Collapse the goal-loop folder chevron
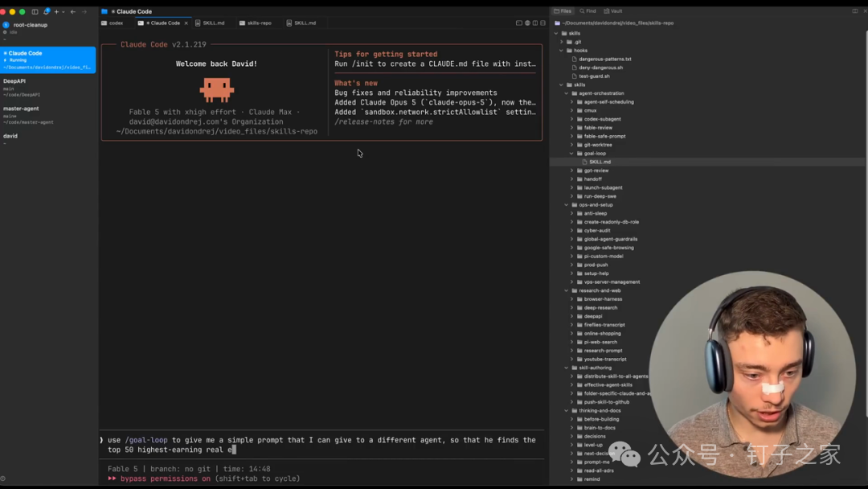 tap(572, 154)
